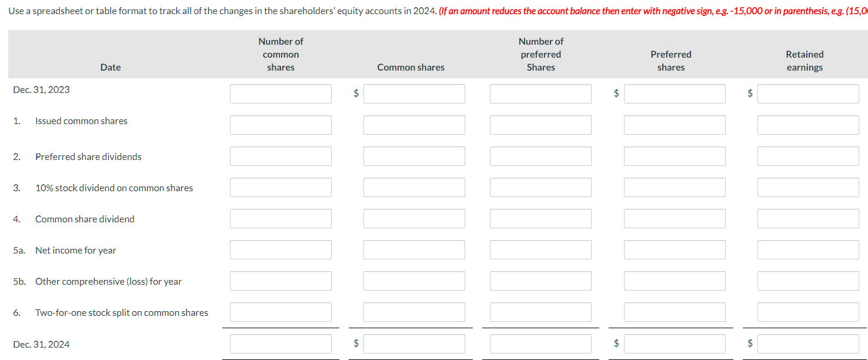Select Issued common shares preferred shares amount field
This screenshot has height=360, width=868.
[x=675, y=125]
